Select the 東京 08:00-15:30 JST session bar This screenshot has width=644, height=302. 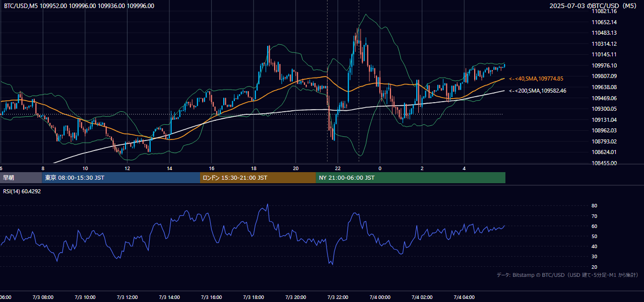click(121, 178)
